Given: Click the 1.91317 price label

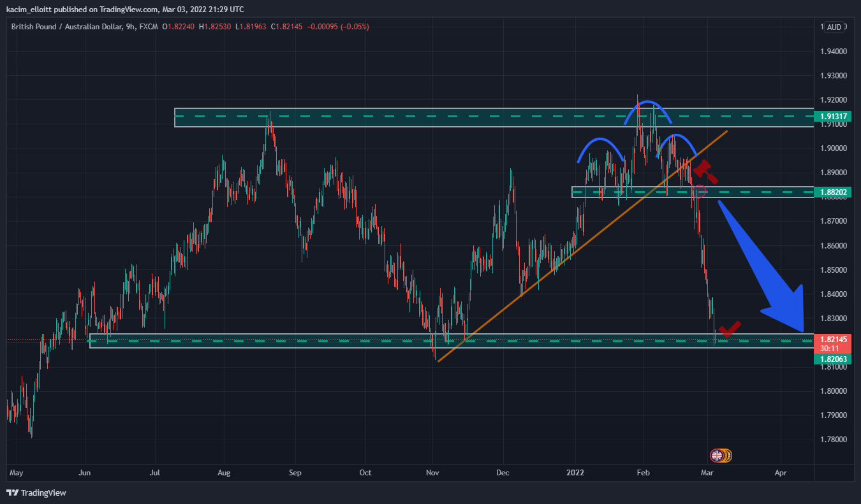Looking at the screenshot, I should click(x=833, y=116).
